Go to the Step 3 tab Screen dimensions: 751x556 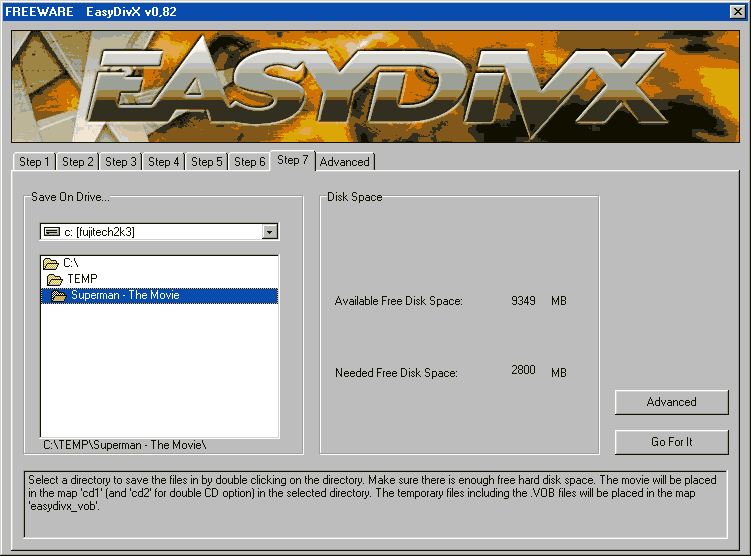(x=120, y=162)
